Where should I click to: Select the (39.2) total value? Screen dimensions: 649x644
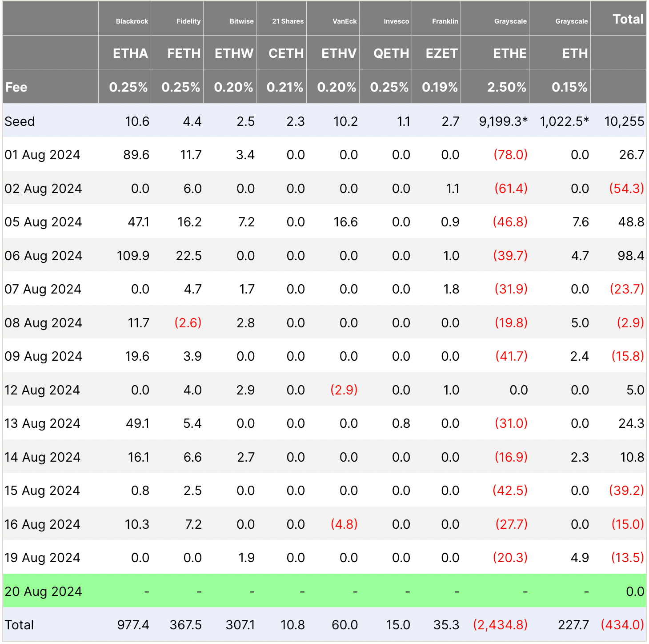tap(626, 491)
